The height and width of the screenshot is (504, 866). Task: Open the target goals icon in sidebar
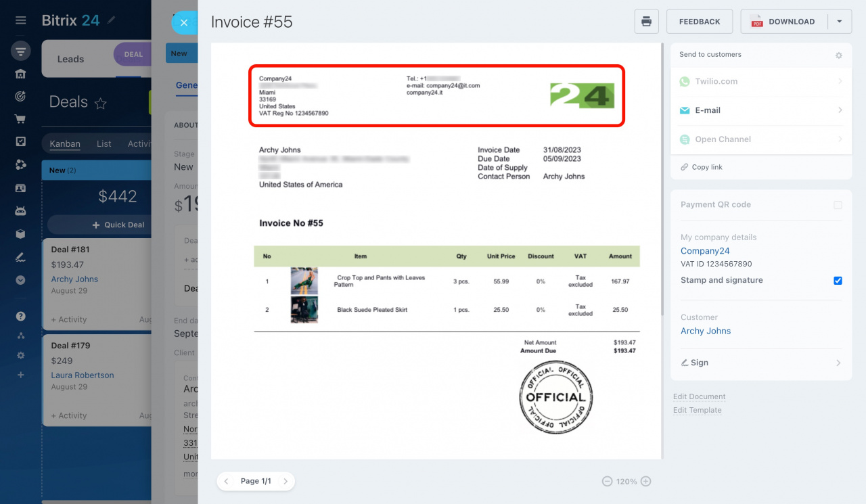point(21,96)
